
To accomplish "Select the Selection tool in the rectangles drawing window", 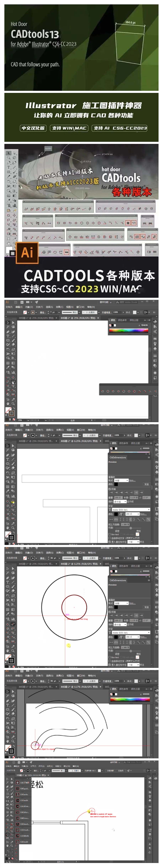I will pyautogui.click(x=8, y=445).
